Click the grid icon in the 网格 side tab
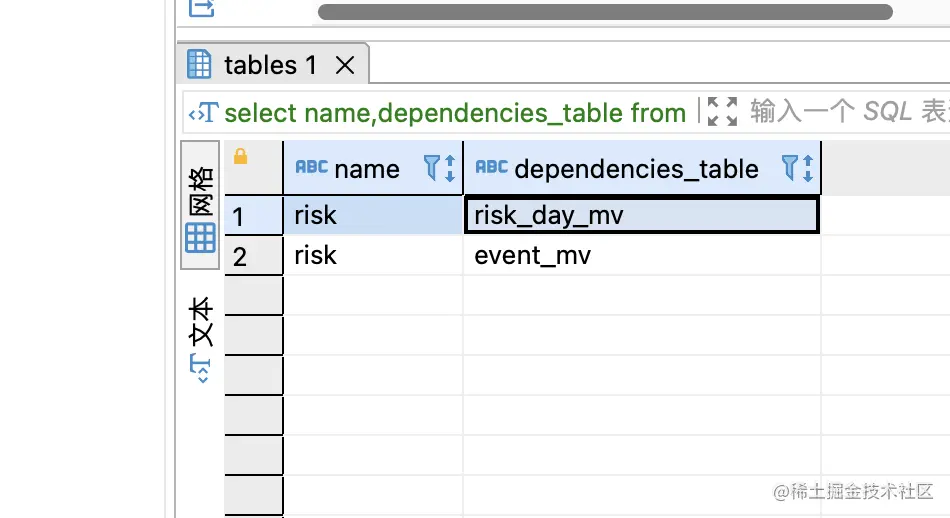The height and width of the screenshot is (518, 950). tap(200, 238)
